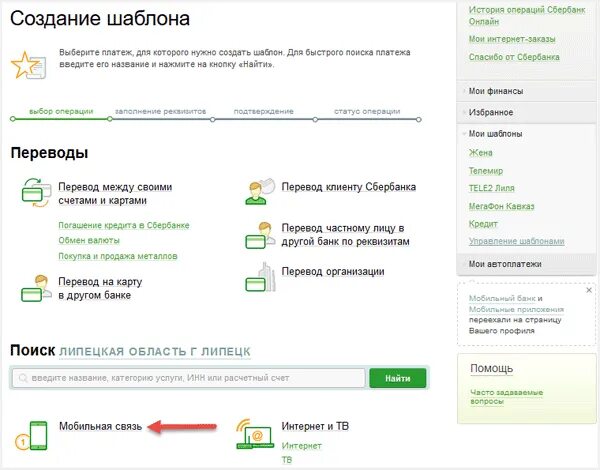Open 'Часто задаваемые вопросы' link
The height and width of the screenshot is (470, 600).
pos(507,397)
